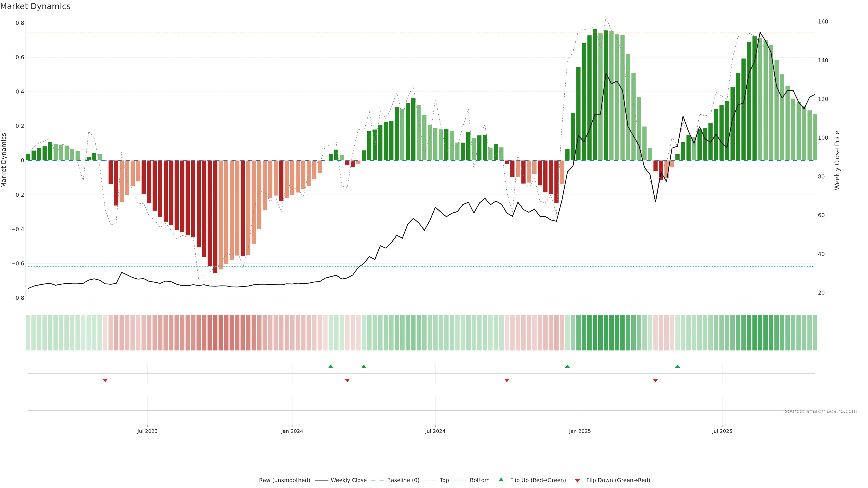Screen dimensions: 868x488
Task: Click the Jul 2024 axis label
Action: [x=435, y=431]
